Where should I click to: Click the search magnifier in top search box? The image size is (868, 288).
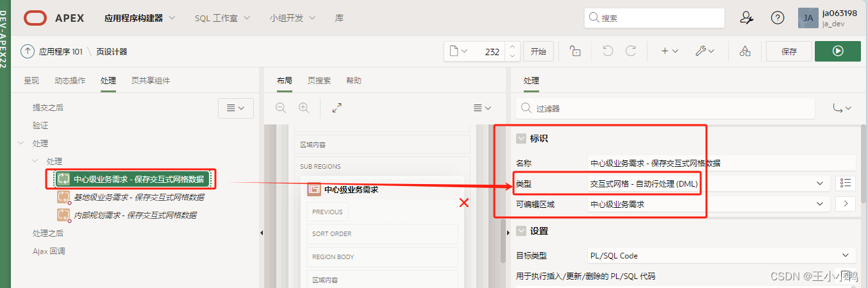coord(594,18)
